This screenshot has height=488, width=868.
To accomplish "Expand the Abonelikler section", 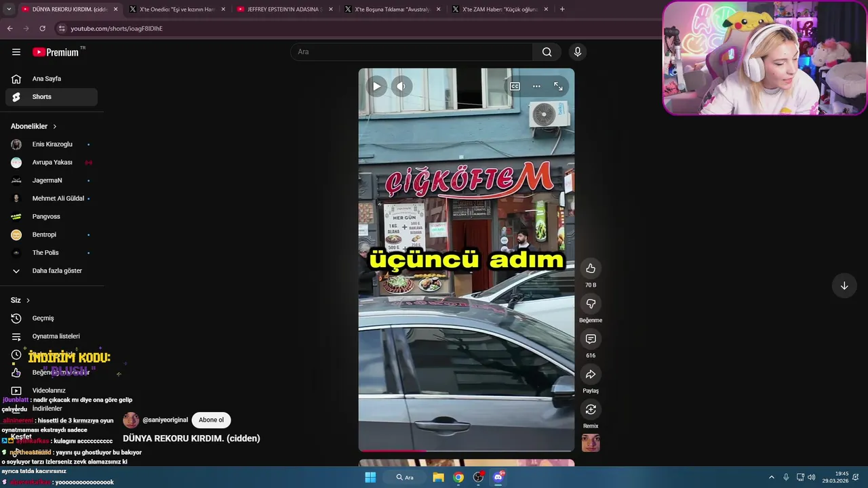I will (x=34, y=126).
